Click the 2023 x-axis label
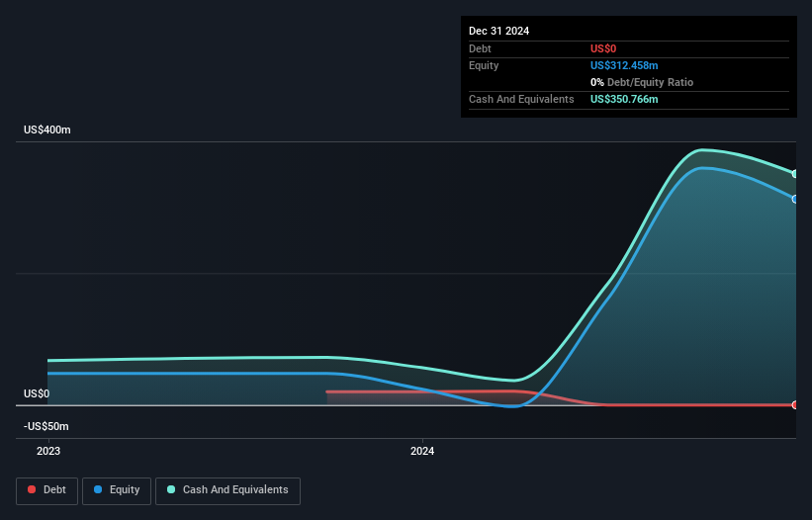The width and height of the screenshot is (812, 520). coord(48,451)
